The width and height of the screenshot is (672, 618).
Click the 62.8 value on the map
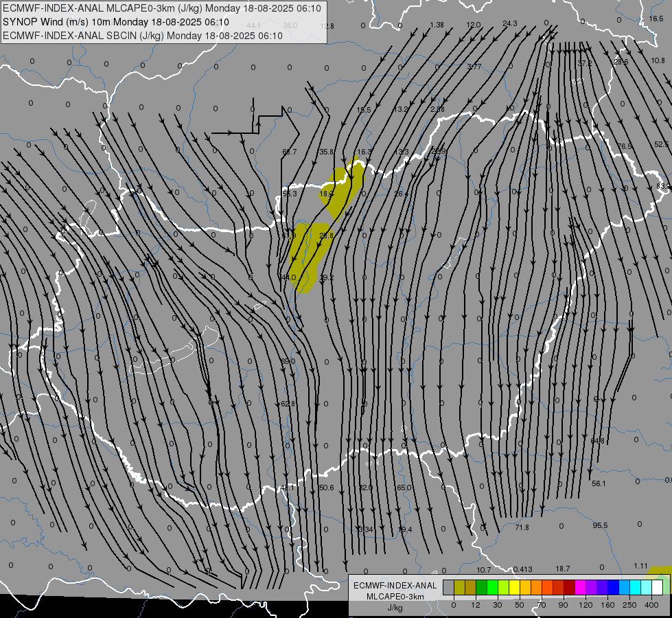288,404
